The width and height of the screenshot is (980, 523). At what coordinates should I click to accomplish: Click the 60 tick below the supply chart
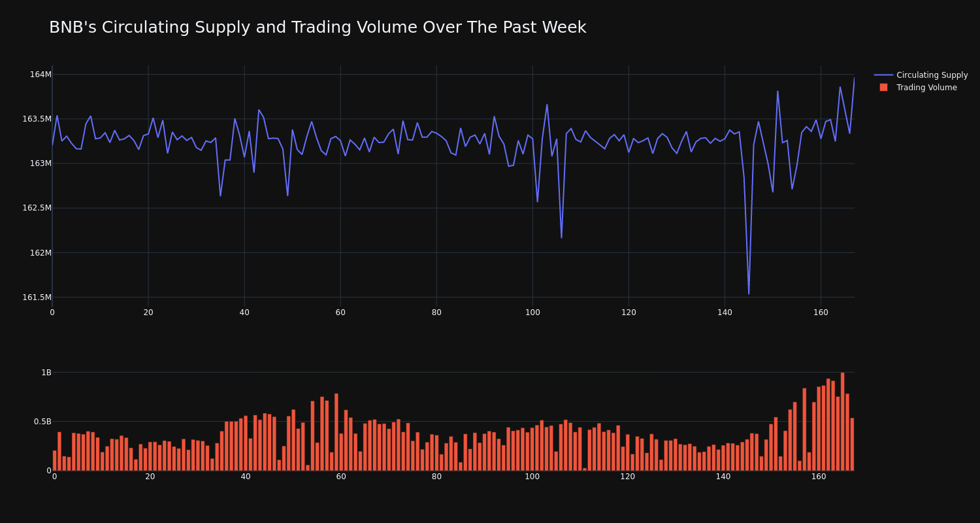tap(340, 312)
